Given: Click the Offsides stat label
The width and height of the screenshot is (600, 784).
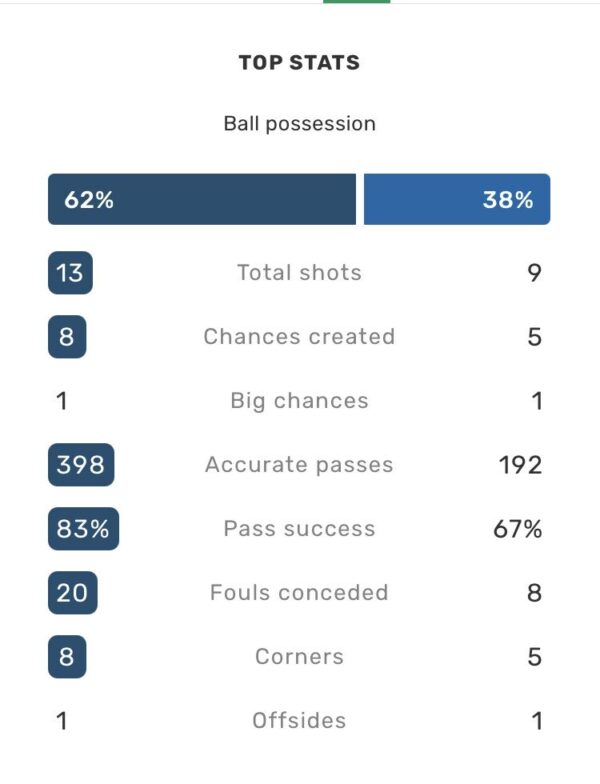Looking at the screenshot, I should (x=299, y=721).
